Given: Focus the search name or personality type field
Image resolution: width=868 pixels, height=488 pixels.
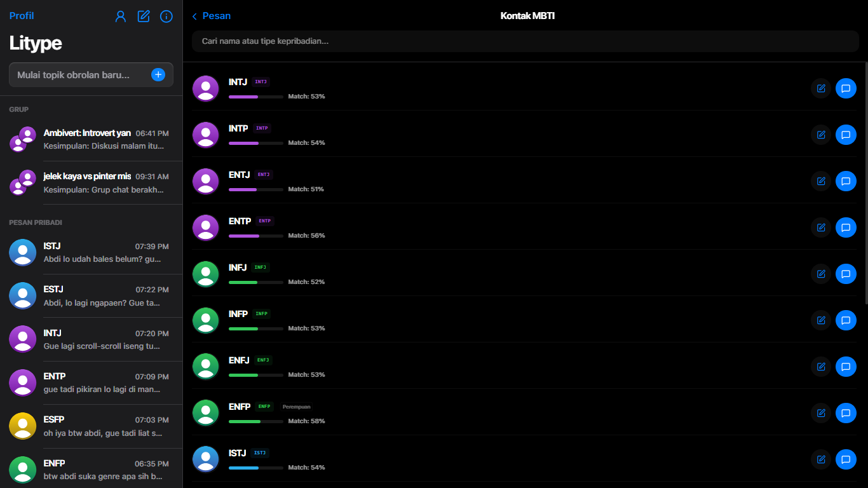Looking at the screenshot, I should click(x=526, y=41).
